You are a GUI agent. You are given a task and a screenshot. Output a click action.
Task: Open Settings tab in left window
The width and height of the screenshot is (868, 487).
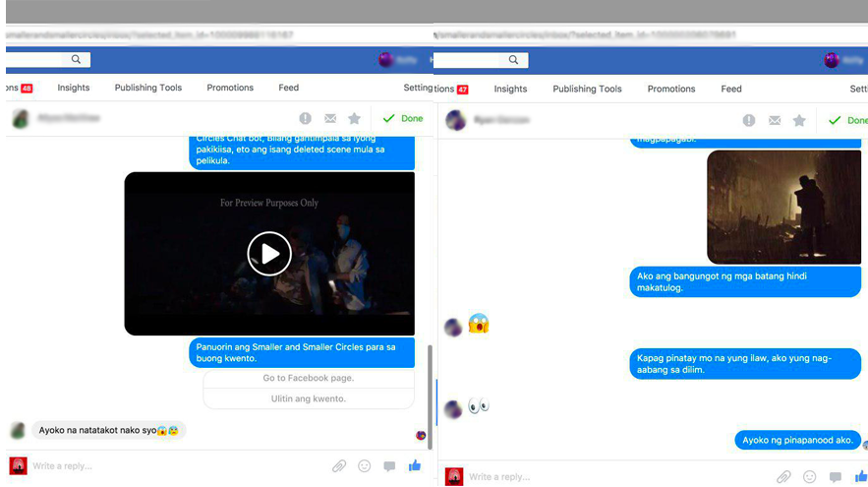[x=418, y=88]
